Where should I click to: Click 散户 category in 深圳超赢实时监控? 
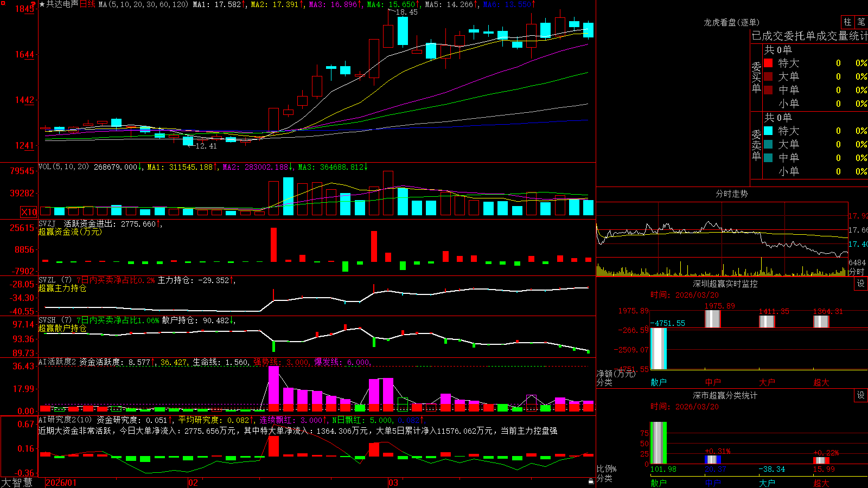(659, 382)
